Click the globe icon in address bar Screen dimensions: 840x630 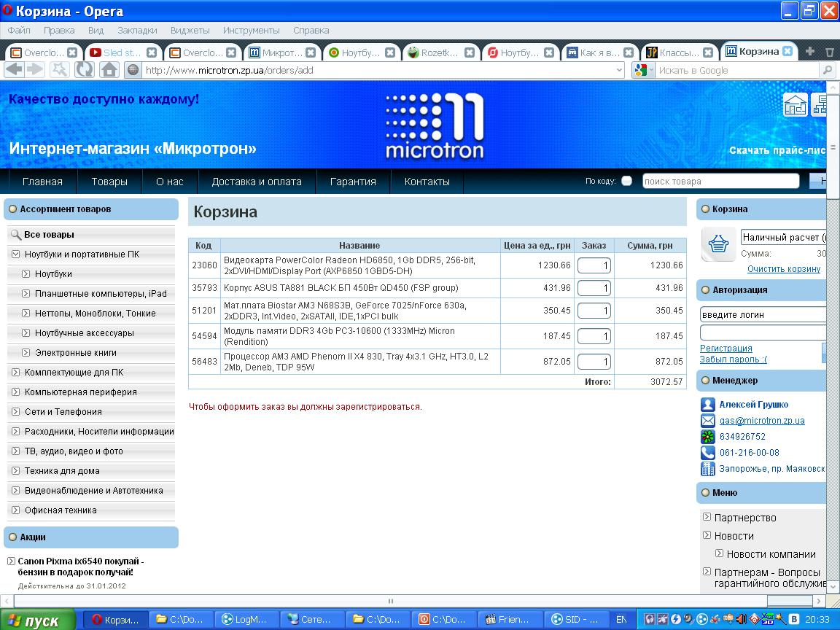coord(133,70)
